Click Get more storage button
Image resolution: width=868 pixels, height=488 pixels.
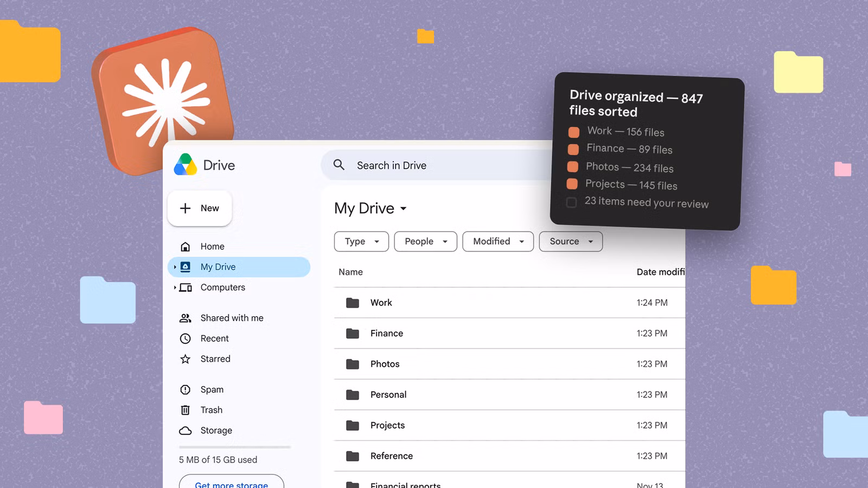232,482
